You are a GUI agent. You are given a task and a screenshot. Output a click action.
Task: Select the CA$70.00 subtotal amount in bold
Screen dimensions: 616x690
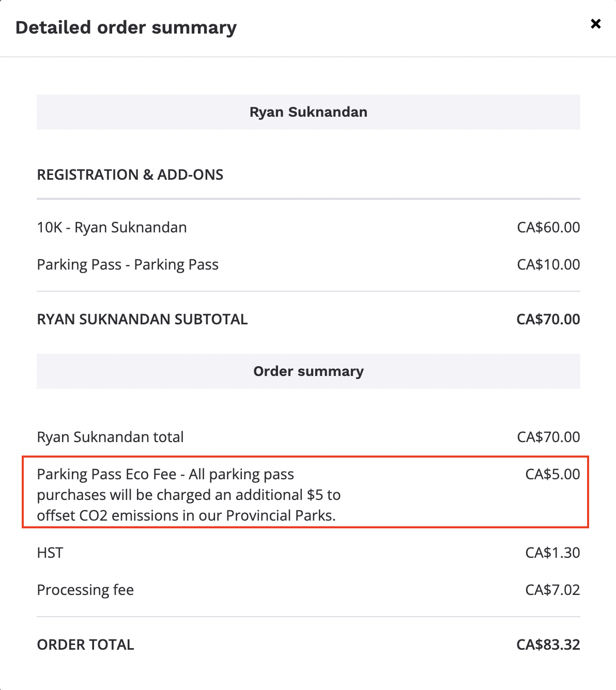548,319
